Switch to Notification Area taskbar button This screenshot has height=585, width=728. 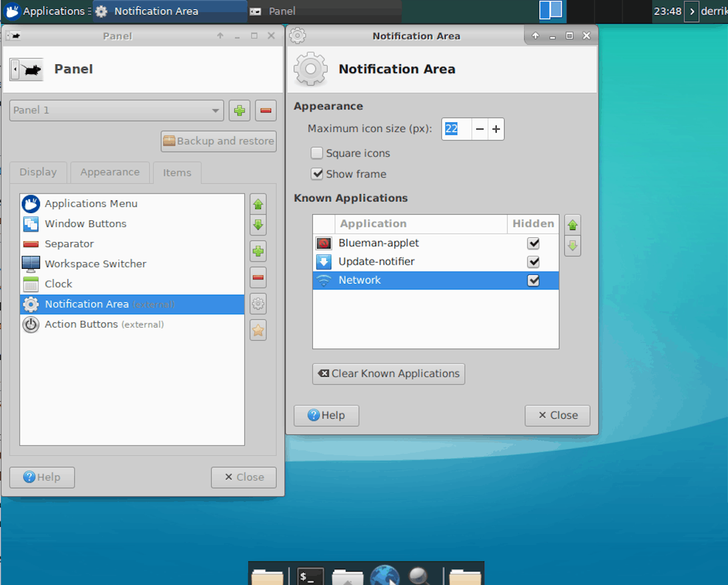[170, 11]
